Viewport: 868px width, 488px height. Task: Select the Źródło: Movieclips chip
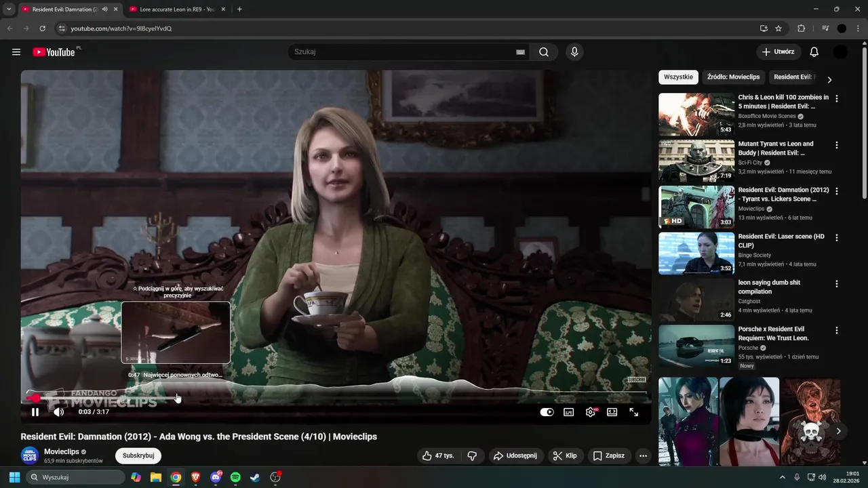click(x=733, y=77)
